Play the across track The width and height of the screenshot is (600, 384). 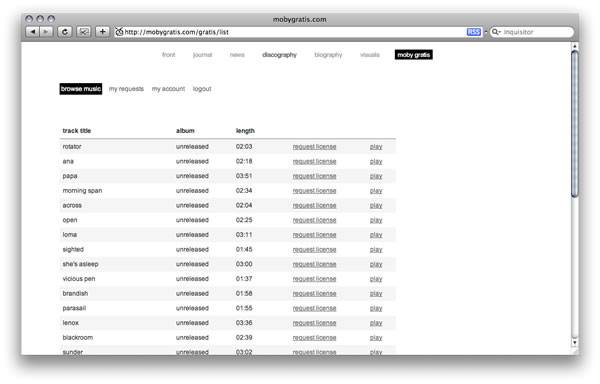click(x=376, y=205)
